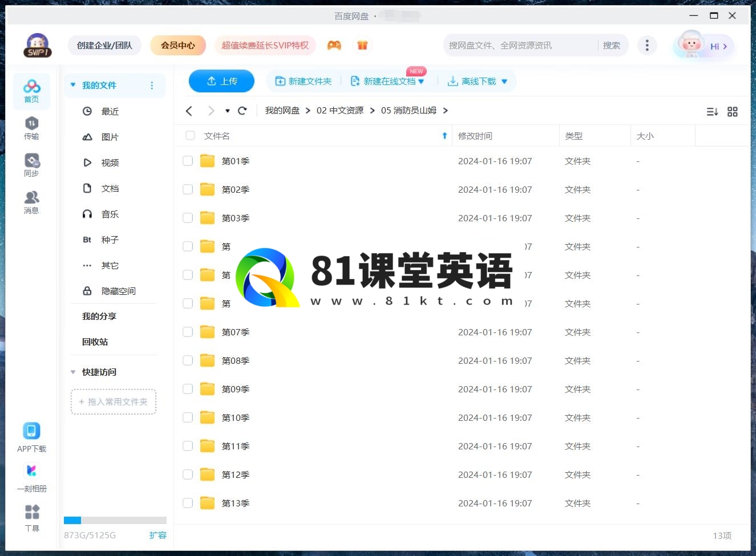Check the box for 第10季
Viewport: 756px width, 556px height.
188,417
